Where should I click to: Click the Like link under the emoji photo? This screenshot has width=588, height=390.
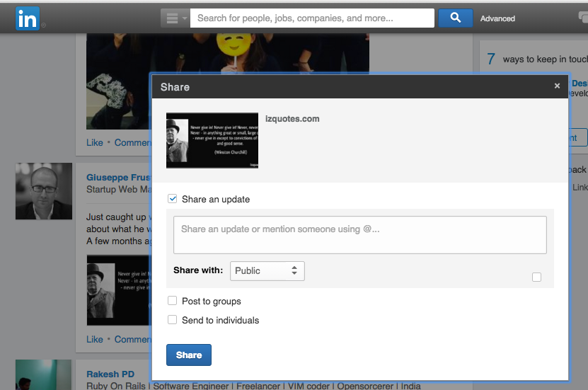coord(95,142)
